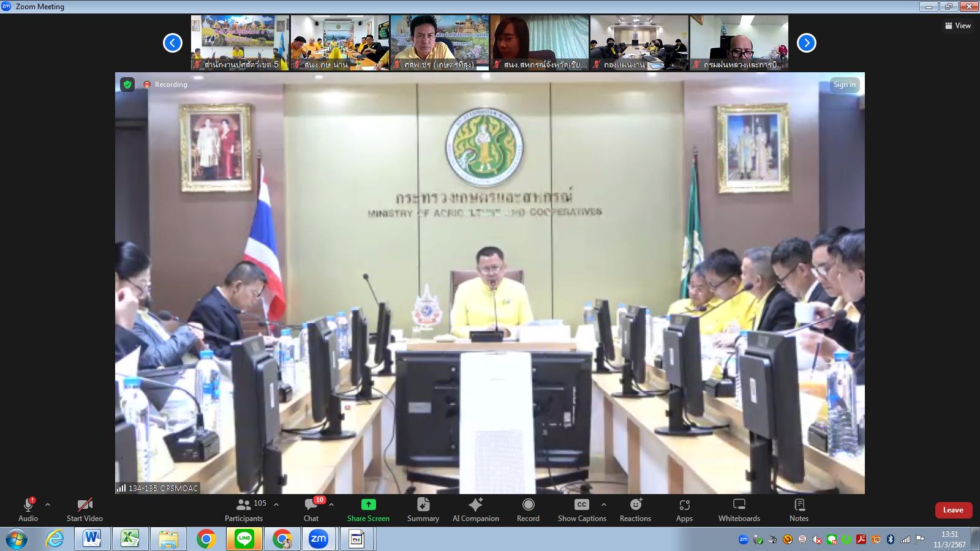Unmute the Audio microphone
Viewport: 980px width, 551px height.
(28, 509)
